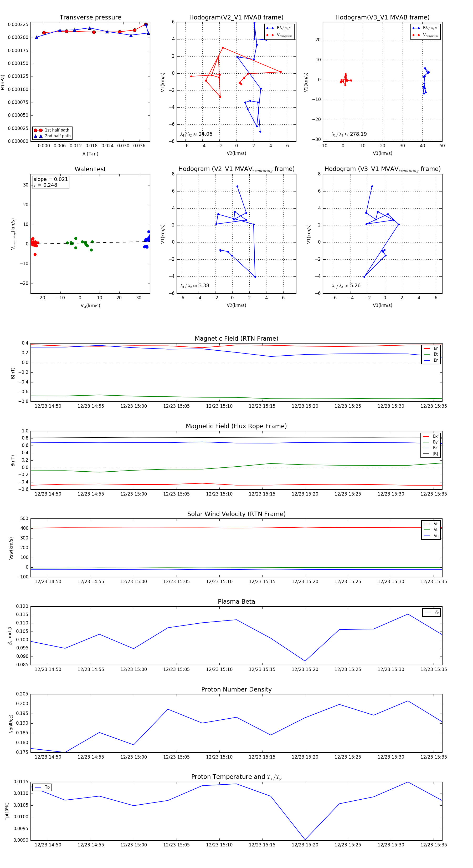Viewport: 473px width, 868px height.
Task: Click the 'Proton Number Density' title
Action: tap(236, 689)
